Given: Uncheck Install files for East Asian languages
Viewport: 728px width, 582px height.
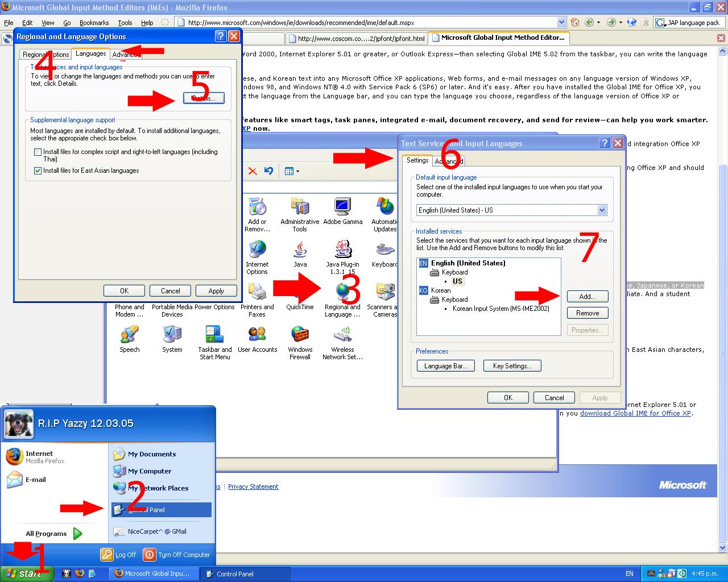Looking at the screenshot, I should pos(38,171).
